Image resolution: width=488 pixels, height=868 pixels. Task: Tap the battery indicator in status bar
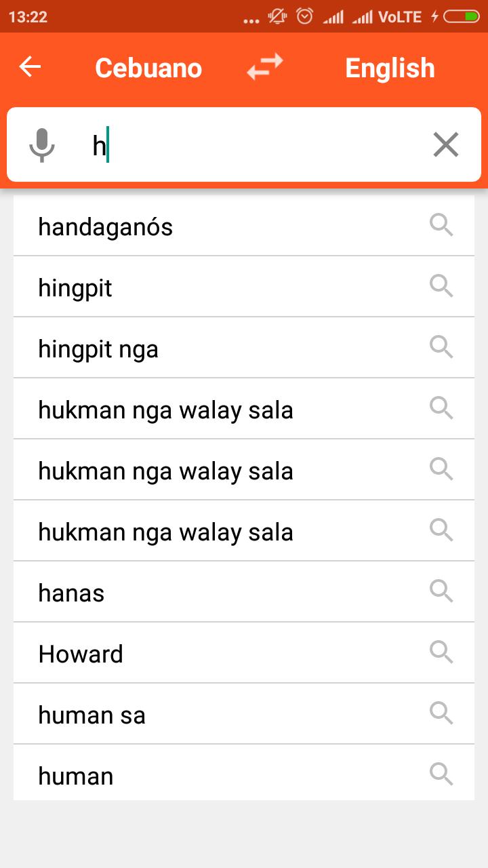(462, 17)
